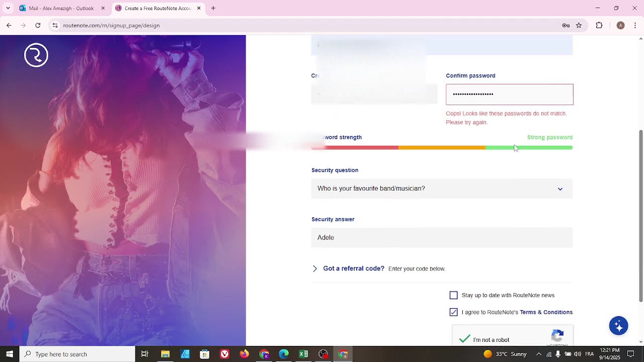Open File Explorer from the taskbar
This screenshot has height=362, width=644.
(165, 354)
